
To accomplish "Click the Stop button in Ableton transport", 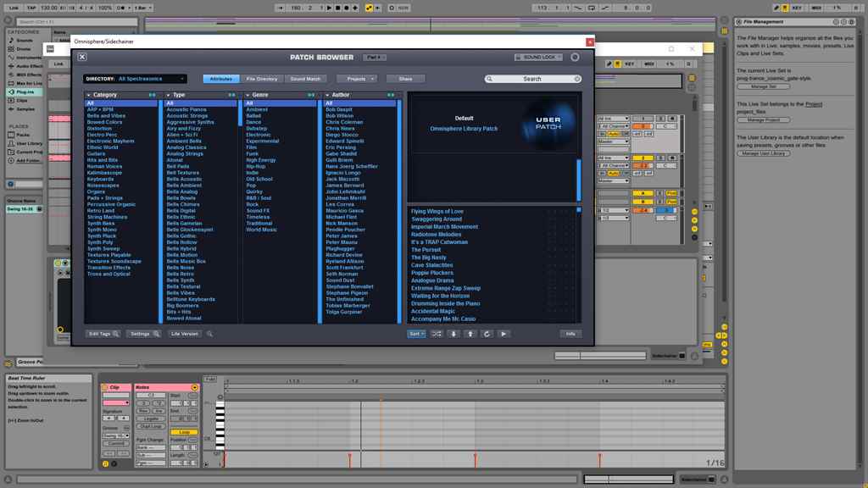I will tap(337, 8).
